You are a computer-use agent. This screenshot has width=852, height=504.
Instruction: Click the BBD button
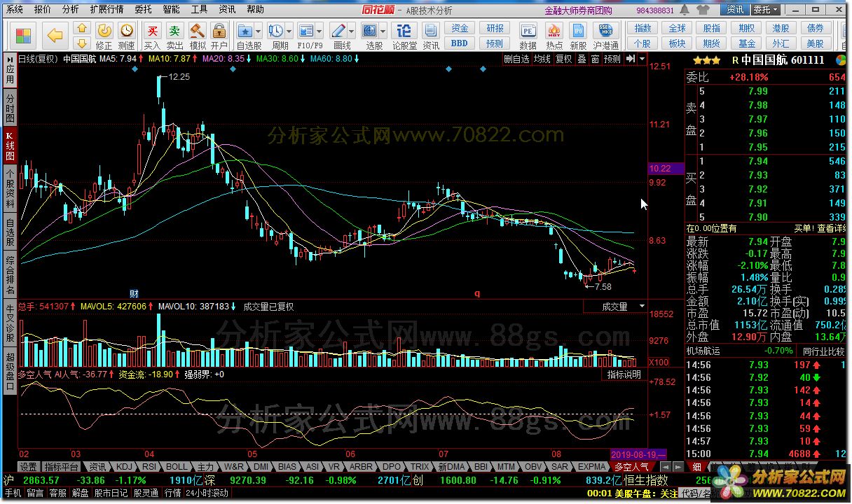(x=460, y=43)
